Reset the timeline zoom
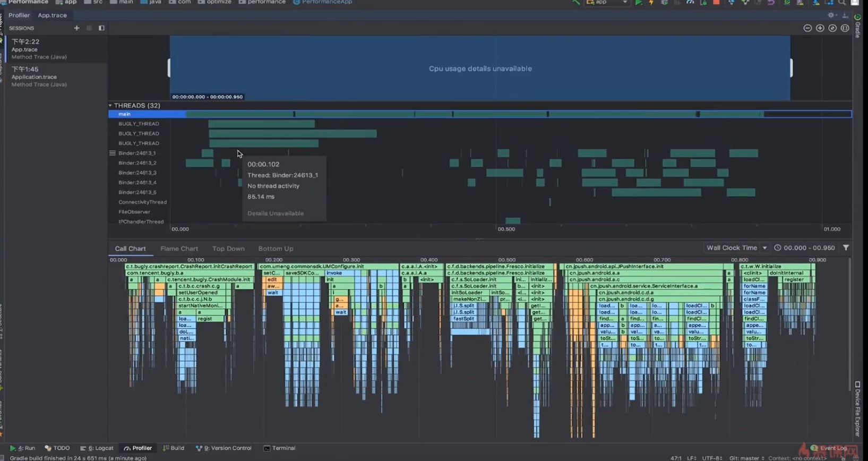Screen dimensions: 868x461 click(x=832, y=28)
